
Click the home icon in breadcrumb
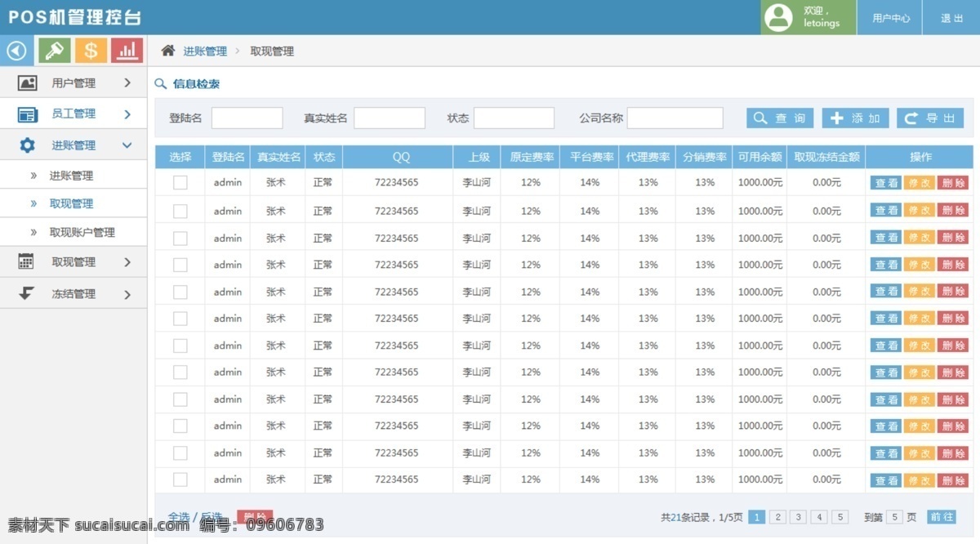point(168,51)
